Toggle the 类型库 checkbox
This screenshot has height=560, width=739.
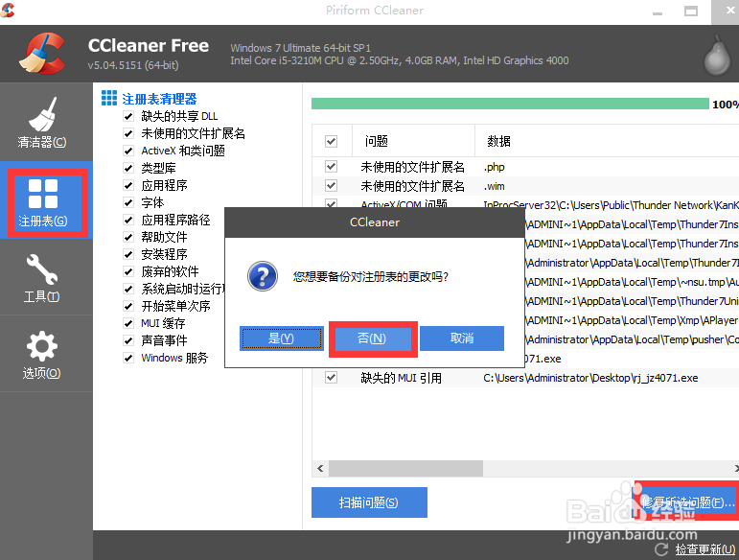(x=128, y=168)
